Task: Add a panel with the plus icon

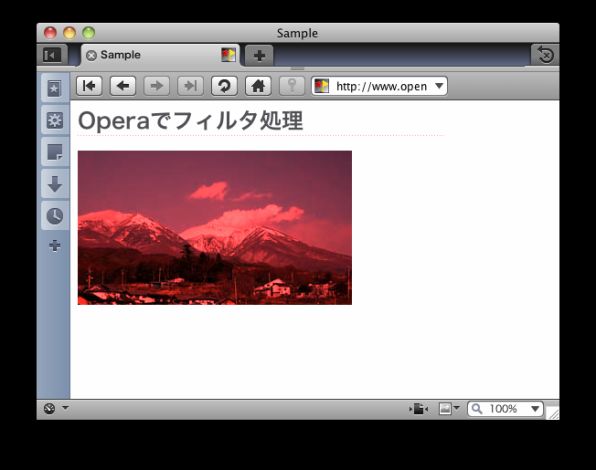Action: tap(55, 246)
